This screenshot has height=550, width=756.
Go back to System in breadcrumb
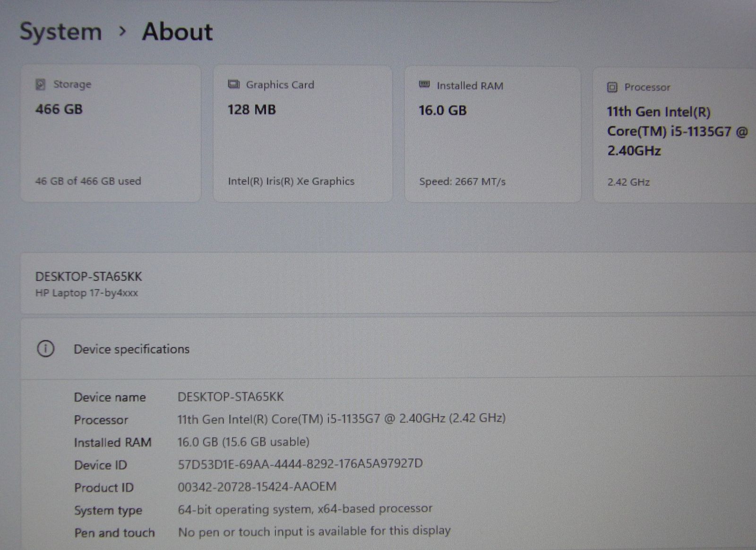coord(60,32)
